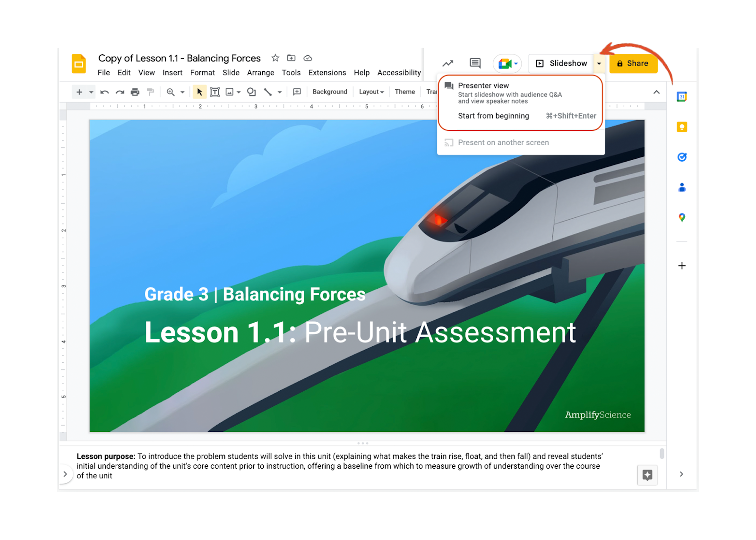Open the Extensions menu
Viewport: 756px width, 540px height.
327,72
